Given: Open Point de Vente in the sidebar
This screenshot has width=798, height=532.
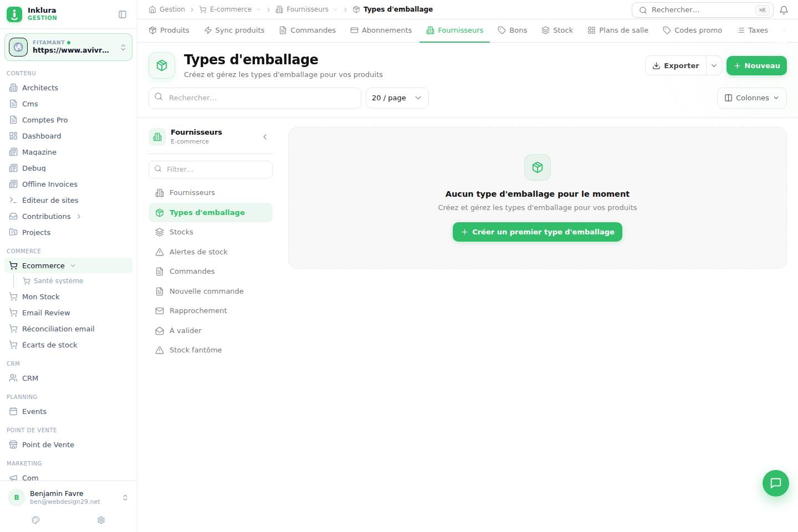Looking at the screenshot, I should 68,444.
